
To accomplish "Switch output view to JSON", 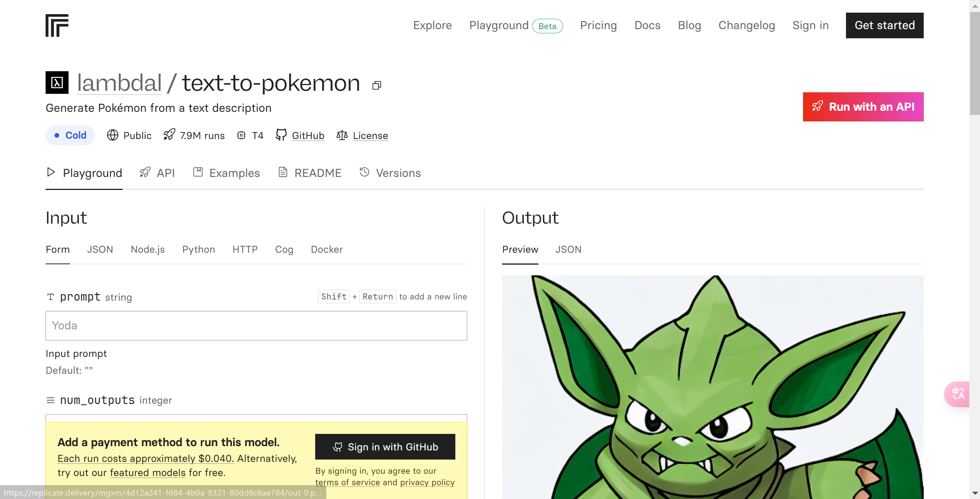I will click(568, 249).
